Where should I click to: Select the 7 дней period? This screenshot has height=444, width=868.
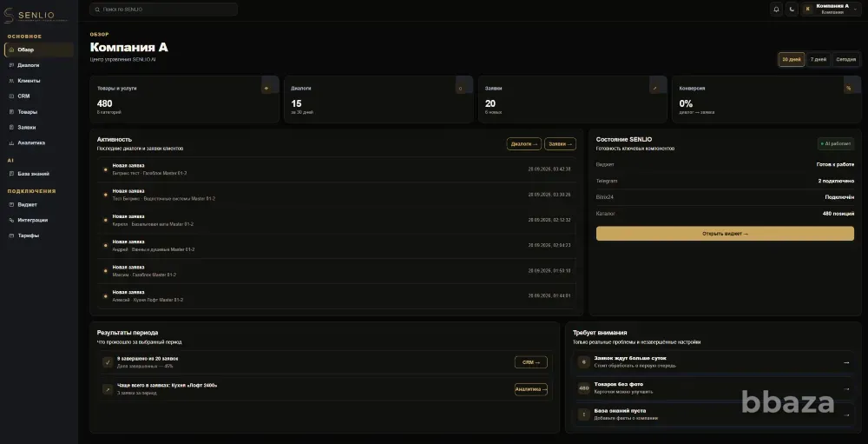point(819,60)
